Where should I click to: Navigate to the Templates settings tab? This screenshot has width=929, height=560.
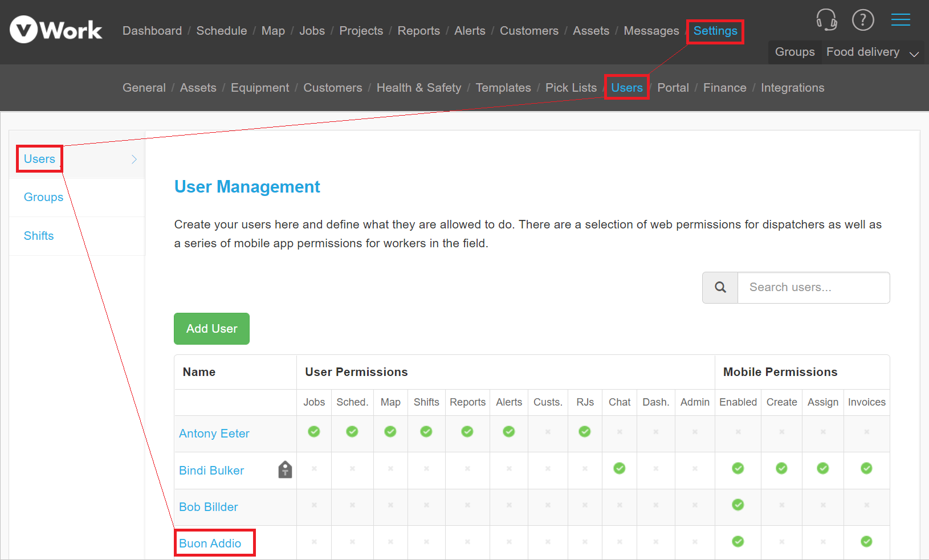(503, 88)
